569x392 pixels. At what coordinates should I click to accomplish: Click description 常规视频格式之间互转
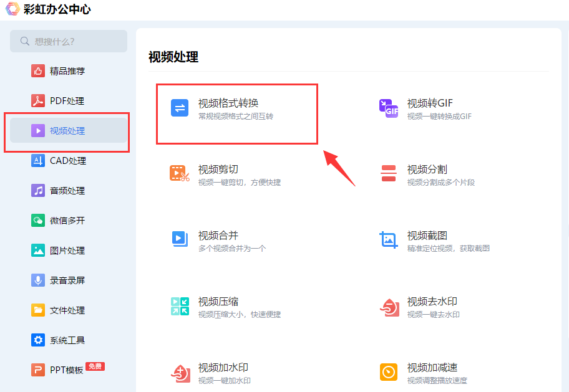[x=235, y=117]
